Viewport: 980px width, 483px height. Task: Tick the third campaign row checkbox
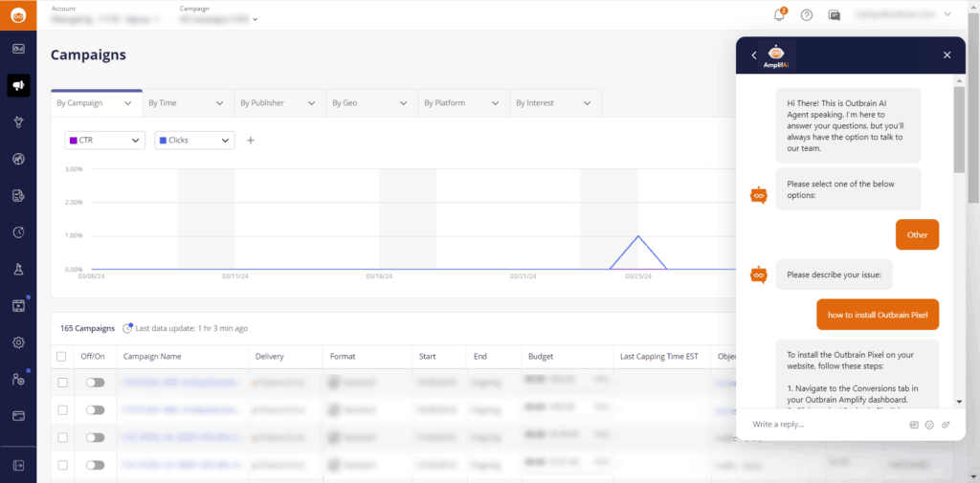(x=62, y=437)
